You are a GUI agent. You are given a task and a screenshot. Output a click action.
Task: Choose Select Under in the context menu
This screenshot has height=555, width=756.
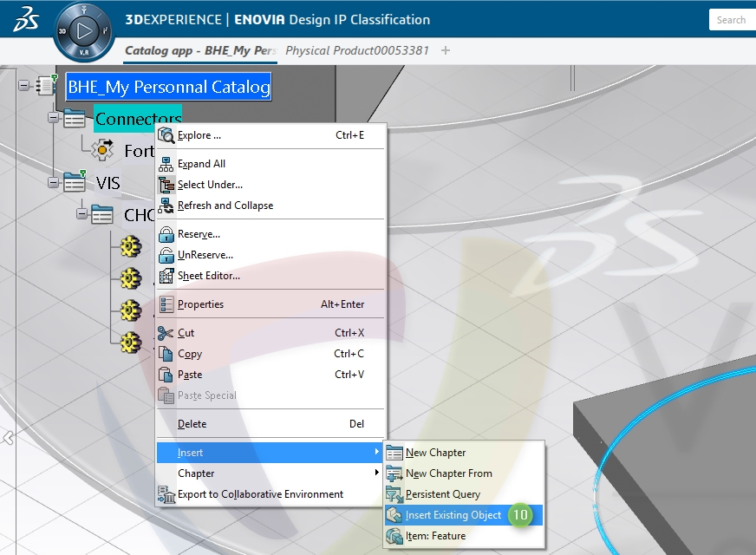tap(270, 185)
